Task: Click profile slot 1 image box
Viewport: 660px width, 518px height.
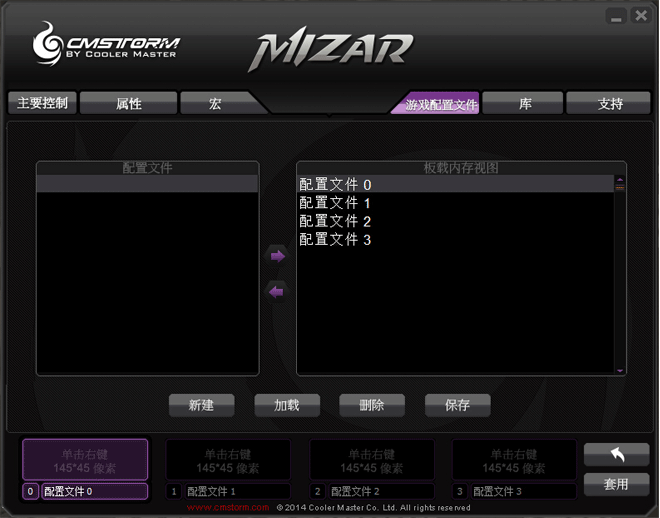Action: coord(228,460)
